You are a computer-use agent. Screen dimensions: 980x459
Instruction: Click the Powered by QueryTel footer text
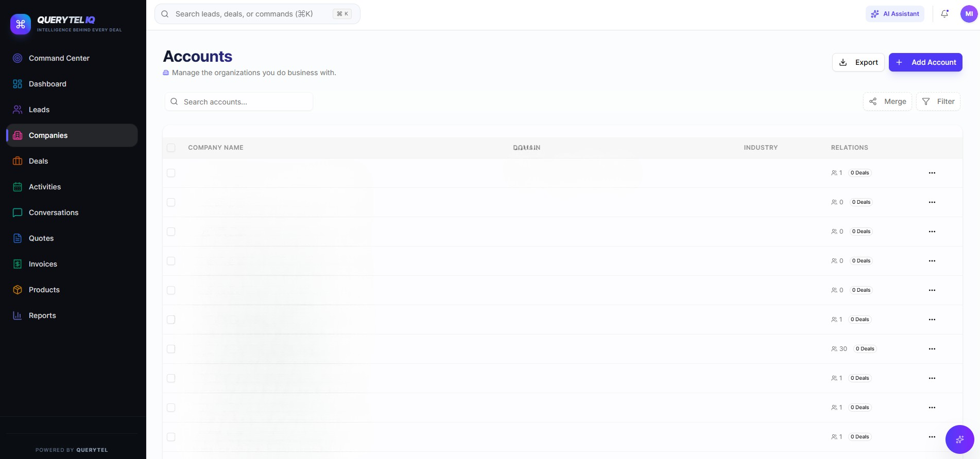click(x=72, y=450)
